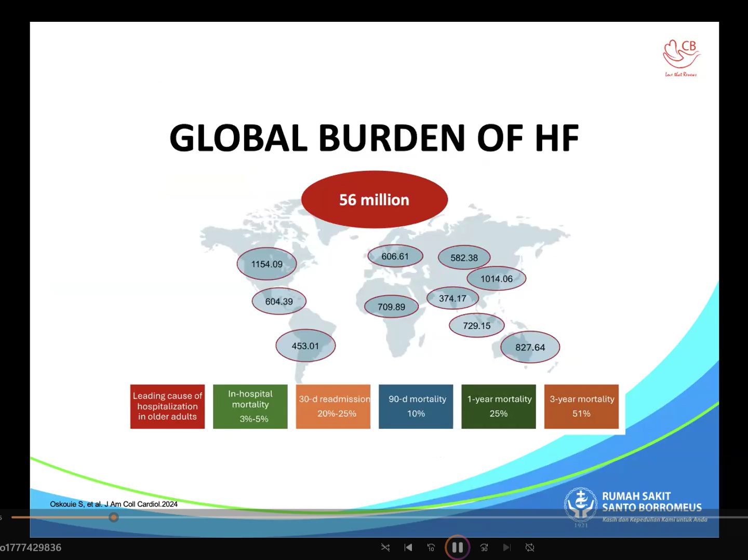Click the CB logo on the slide
The width and height of the screenshot is (748, 560).
[681, 57]
